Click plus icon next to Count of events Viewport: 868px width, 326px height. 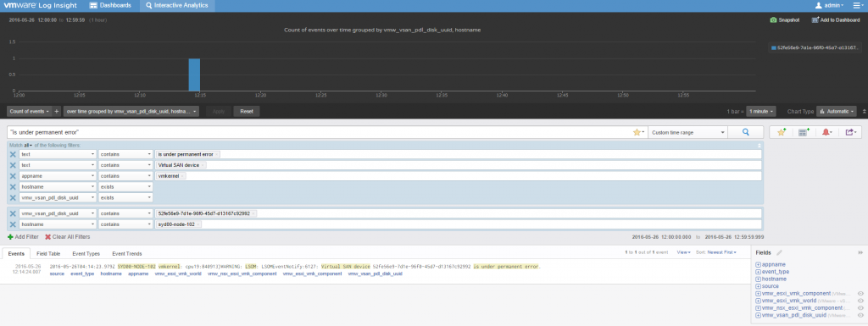point(57,111)
